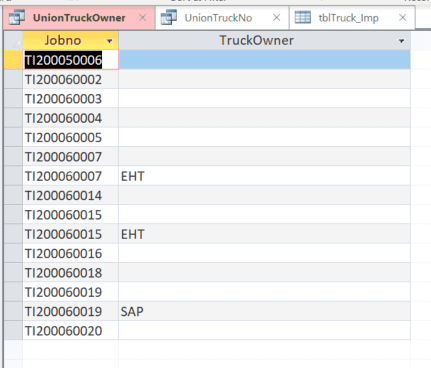Select the Jobno column header

pos(70,41)
